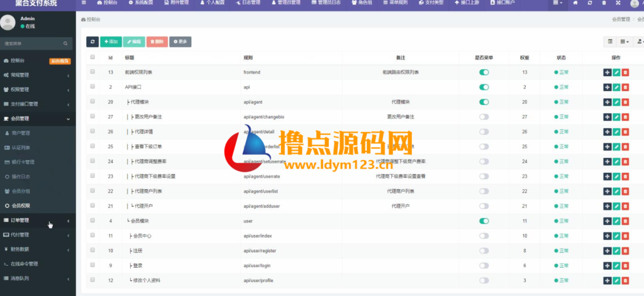Click edit icon for row 24

pyautogui.click(x=616, y=162)
